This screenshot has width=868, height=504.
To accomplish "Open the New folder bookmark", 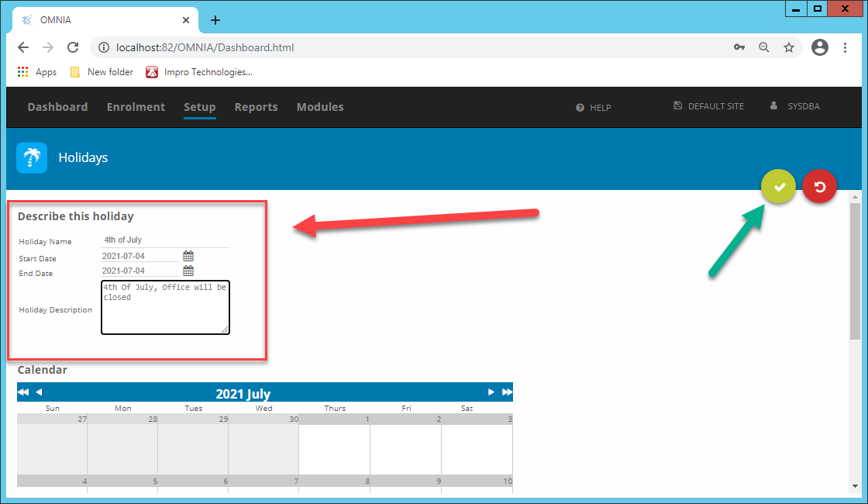I will click(x=102, y=72).
